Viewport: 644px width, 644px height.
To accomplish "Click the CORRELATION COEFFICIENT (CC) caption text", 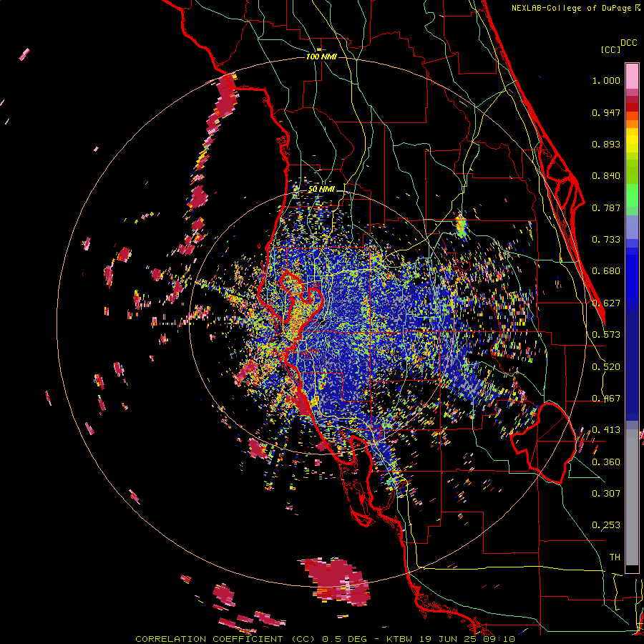I will click(225, 639).
